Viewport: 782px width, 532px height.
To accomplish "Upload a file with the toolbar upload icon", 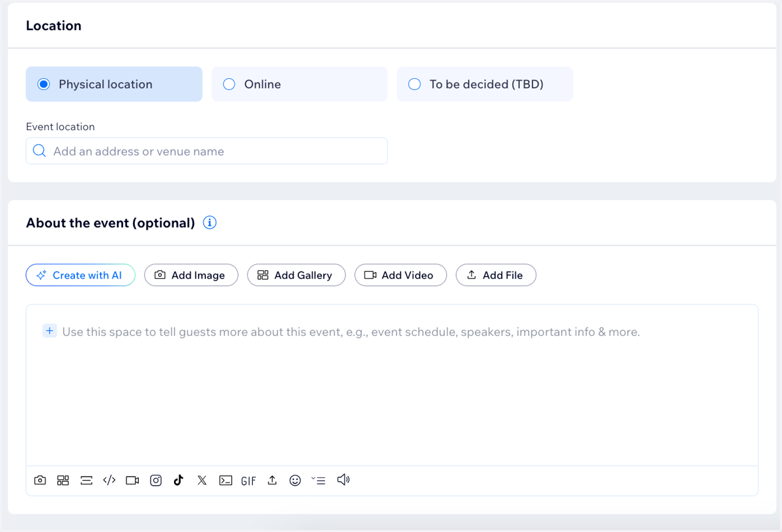I will click(x=272, y=481).
